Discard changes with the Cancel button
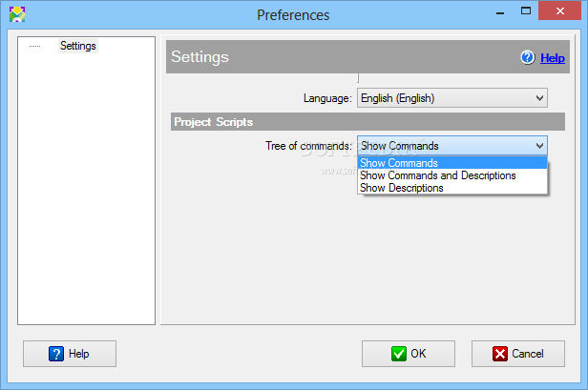Image resolution: width=588 pixels, height=390 pixels. tap(518, 354)
